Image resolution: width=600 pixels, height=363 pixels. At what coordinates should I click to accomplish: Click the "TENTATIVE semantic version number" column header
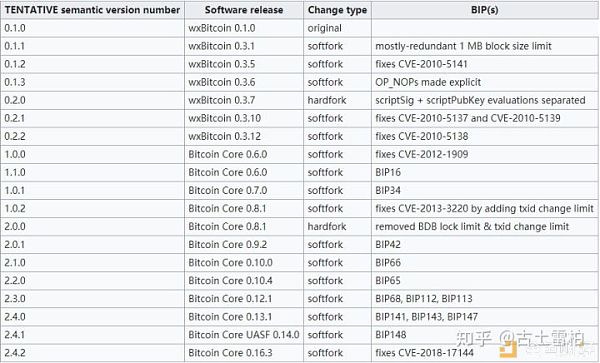tap(92, 10)
